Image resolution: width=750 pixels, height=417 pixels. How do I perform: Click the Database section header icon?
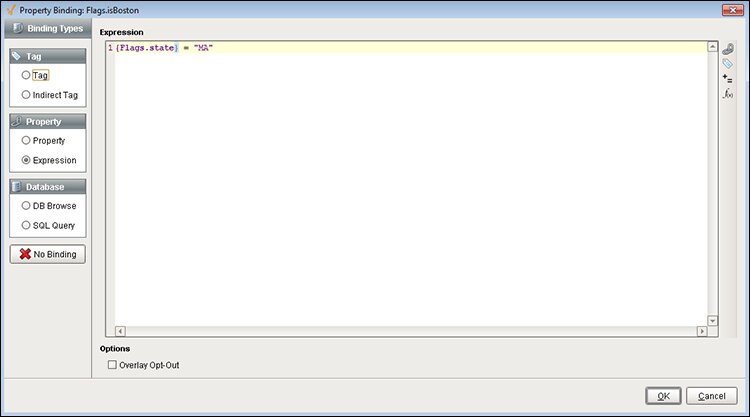[16, 187]
